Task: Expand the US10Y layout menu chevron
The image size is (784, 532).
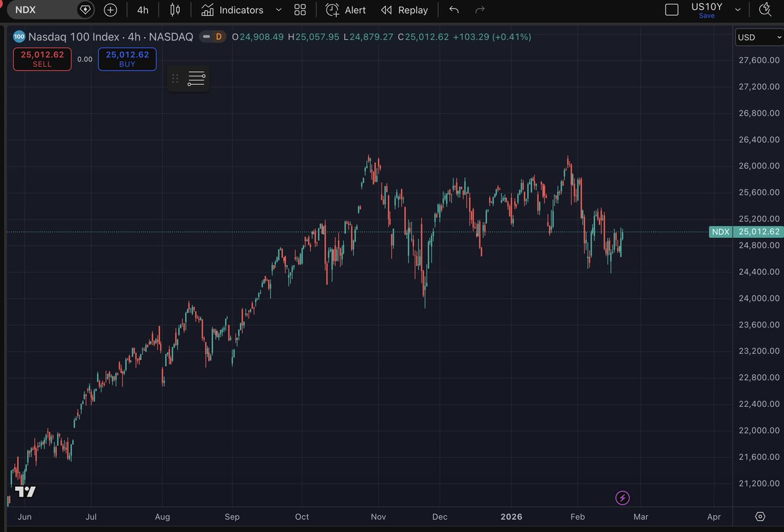Action: [738, 10]
